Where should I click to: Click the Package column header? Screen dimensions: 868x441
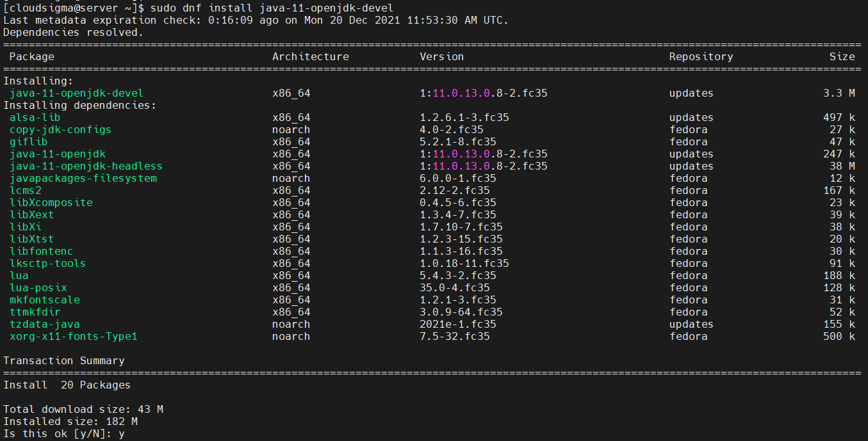[32, 57]
